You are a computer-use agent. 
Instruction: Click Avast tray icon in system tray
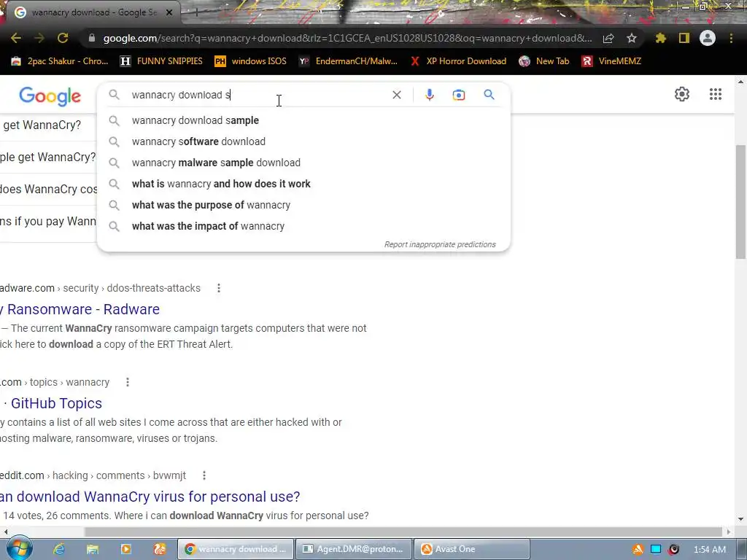[x=638, y=550]
